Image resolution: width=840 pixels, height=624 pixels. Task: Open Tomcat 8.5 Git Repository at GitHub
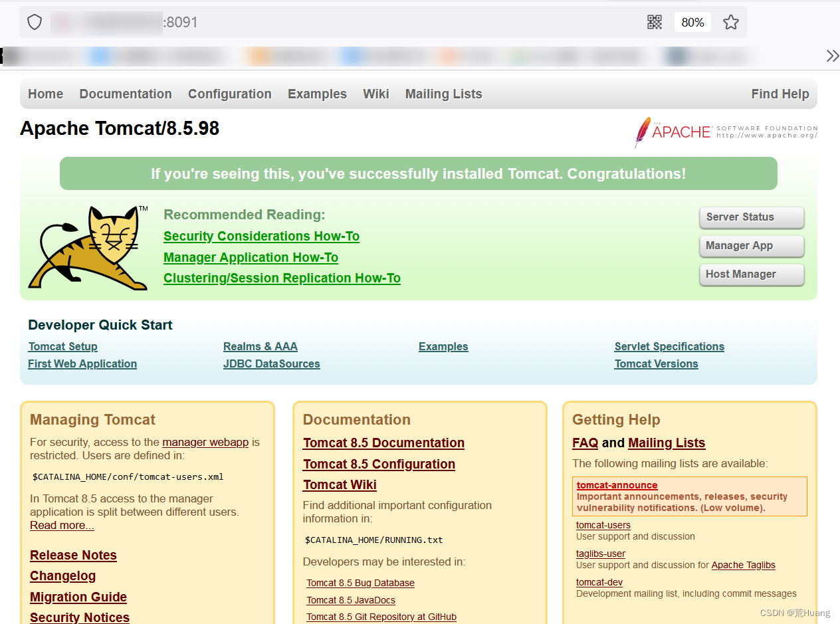point(381,617)
